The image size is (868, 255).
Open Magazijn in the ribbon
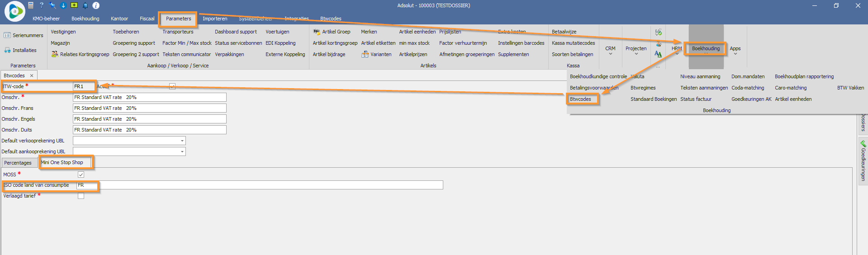[x=60, y=43]
